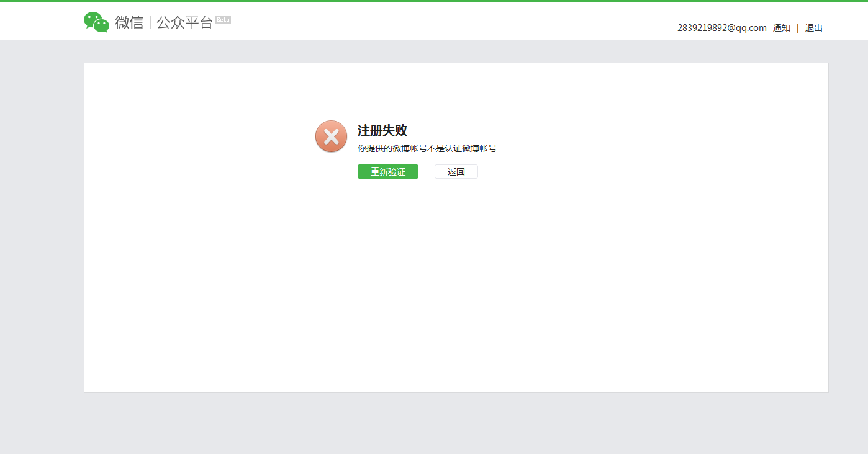The height and width of the screenshot is (454, 868).
Task: Click the 退出 logout link
Action: 813,27
